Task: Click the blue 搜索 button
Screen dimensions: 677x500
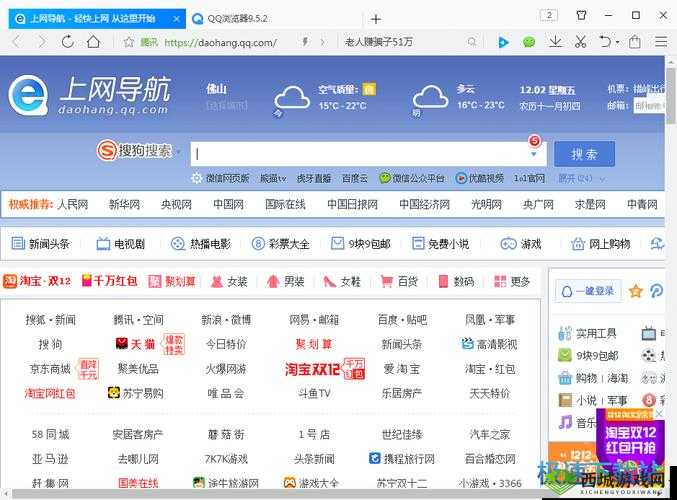Action: pos(584,154)
